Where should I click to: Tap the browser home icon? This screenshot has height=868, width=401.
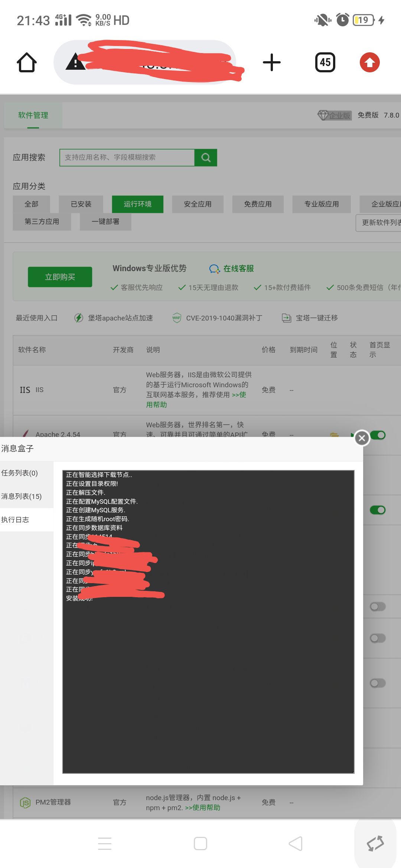(x=27, y=62)
